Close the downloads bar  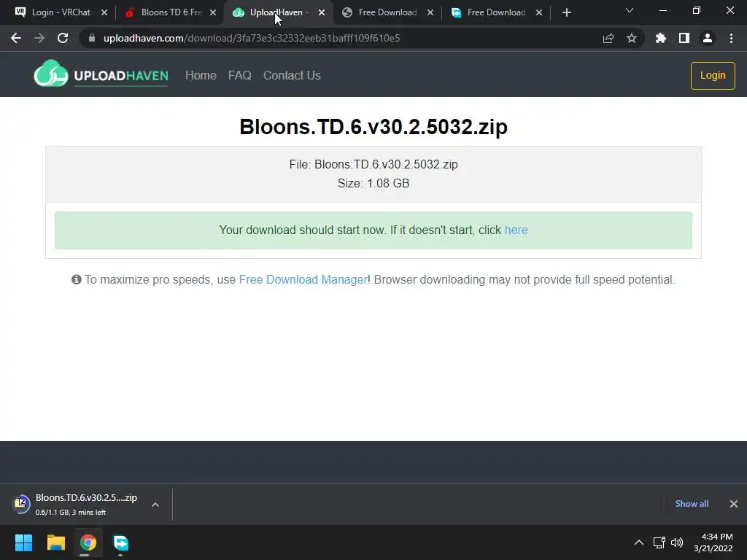(734, 504)
